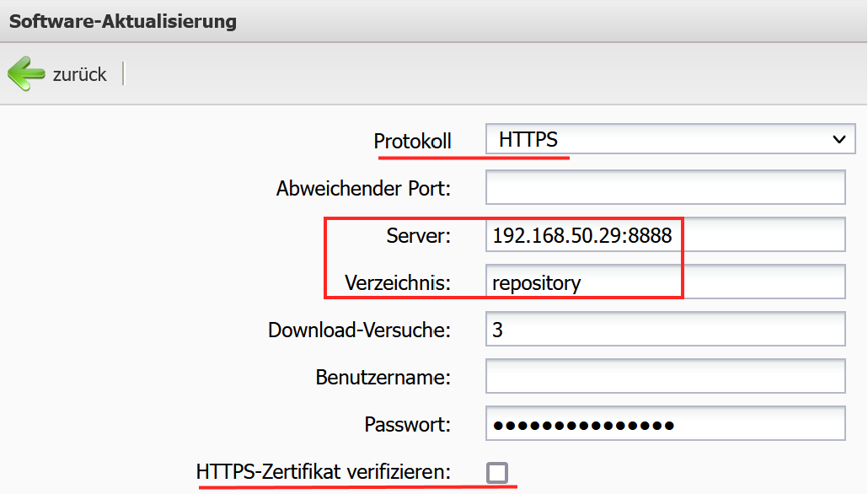This screenshot has width=868, height=494.
Task: Focus the Abweichender Port input field
Action: coord(665,188)
